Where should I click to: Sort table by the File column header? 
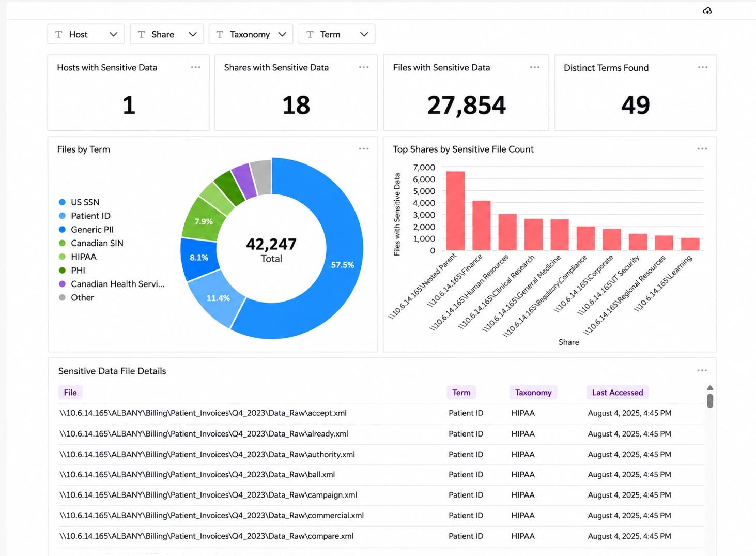70,393
